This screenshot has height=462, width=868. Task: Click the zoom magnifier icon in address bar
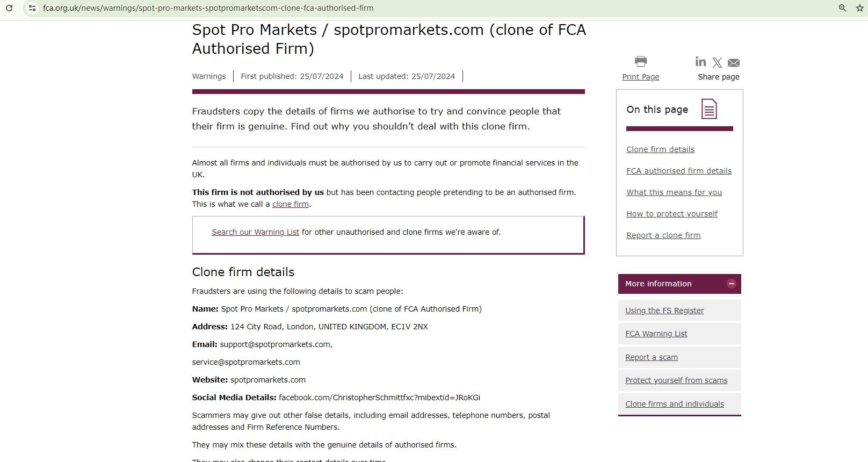point(843,8)
